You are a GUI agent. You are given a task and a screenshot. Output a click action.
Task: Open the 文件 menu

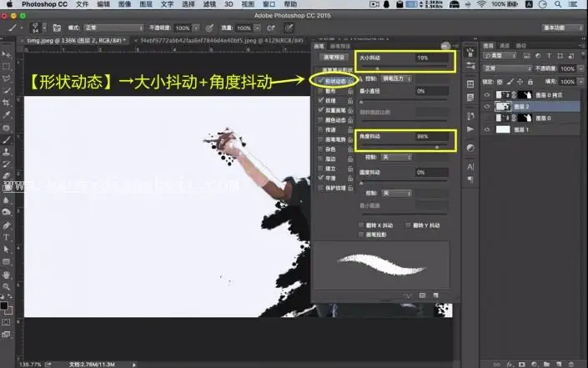82,4
